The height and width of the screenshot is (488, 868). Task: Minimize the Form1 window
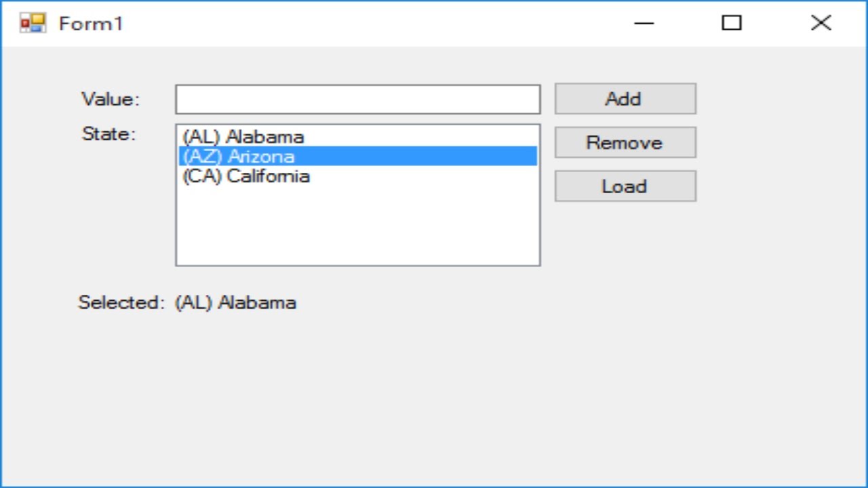point(644,24)
